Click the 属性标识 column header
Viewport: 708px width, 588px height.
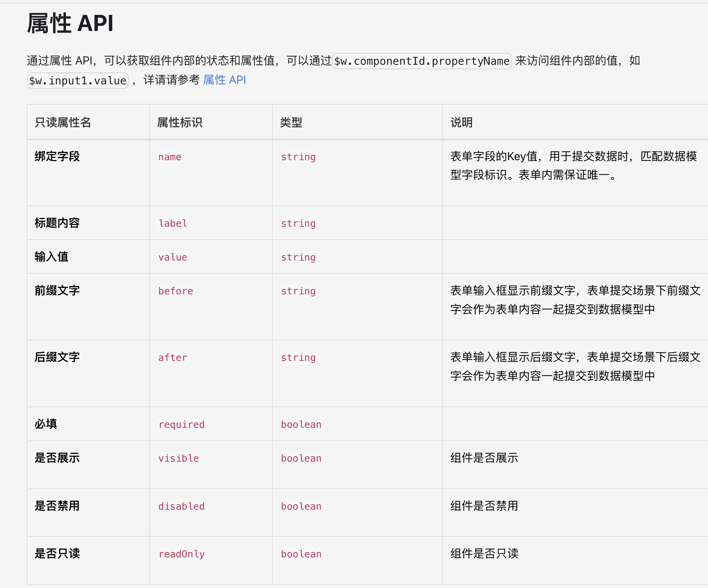click(x=179, y=122)
